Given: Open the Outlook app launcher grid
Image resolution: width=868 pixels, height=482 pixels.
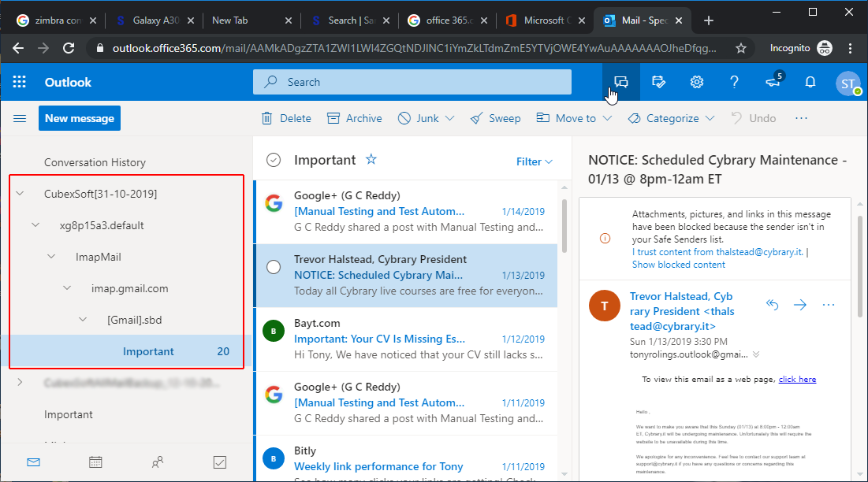Looking at the screenshot, I should (x=20, y=83).
